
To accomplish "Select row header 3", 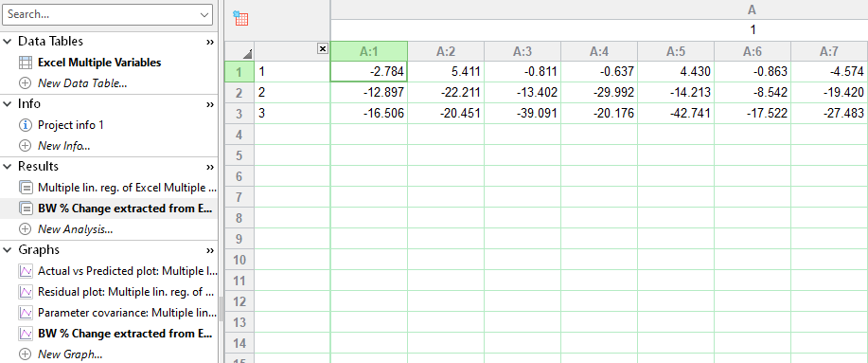I will [239, 114].
